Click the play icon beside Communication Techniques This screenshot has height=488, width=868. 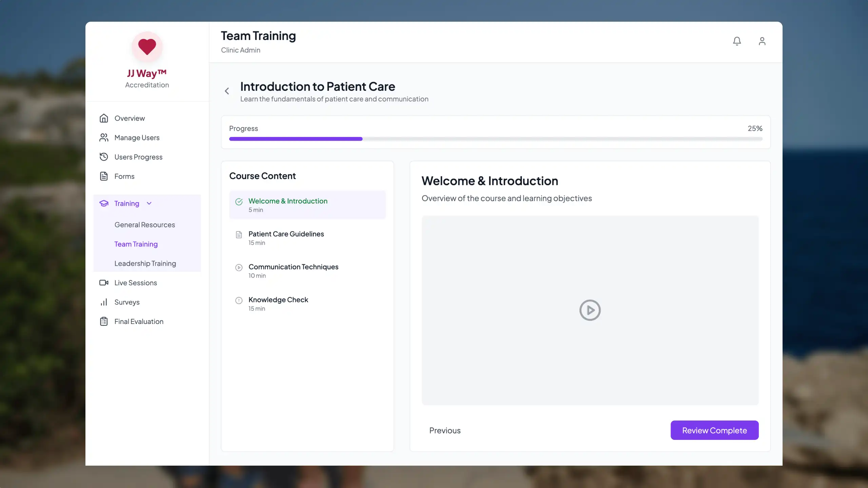tap(239, 267)
